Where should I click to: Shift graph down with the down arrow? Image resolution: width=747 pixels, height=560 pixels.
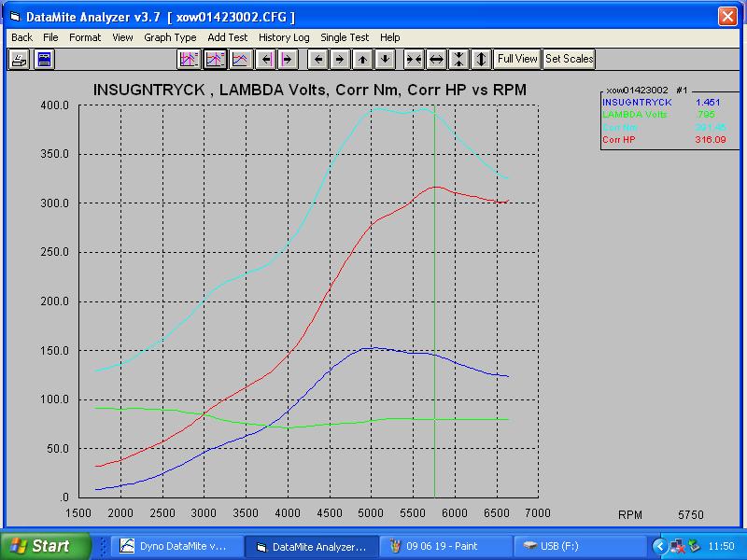[384, 59]
